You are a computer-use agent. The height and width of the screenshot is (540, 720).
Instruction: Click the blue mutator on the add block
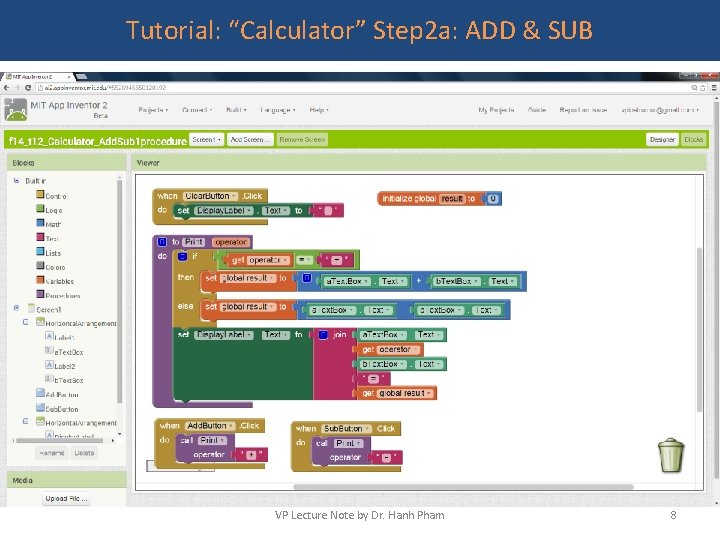(x=307, y=278)
